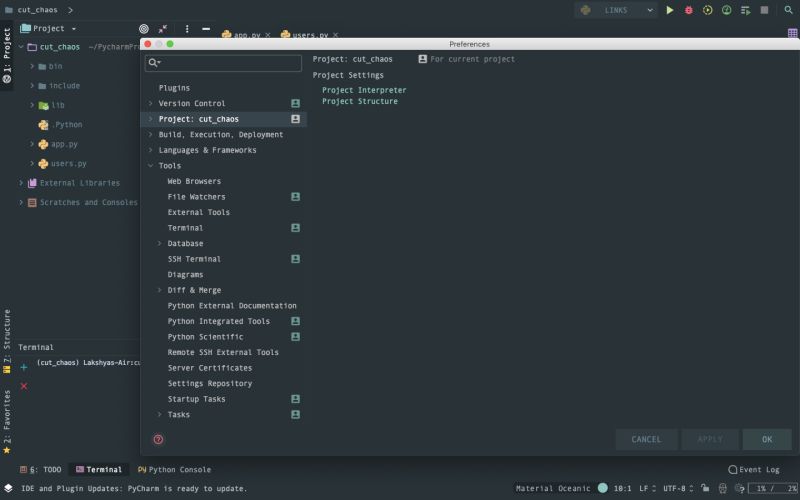Screen dimensions: 800x500
Task: Open the UTF-8 encoding selector
Action: tap(678, 488)
